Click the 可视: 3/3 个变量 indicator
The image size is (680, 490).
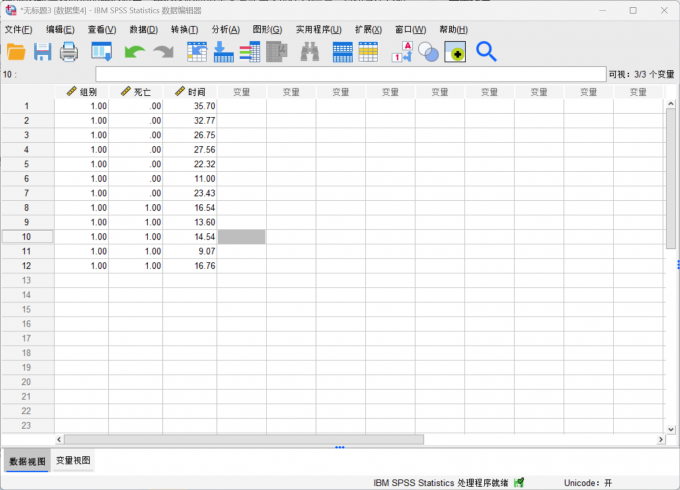pyautogui.click(x=641, y=74)
